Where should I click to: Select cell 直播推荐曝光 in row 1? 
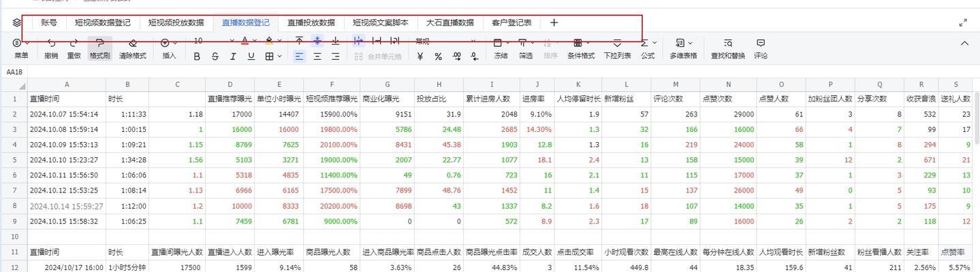tap(230, 99)
